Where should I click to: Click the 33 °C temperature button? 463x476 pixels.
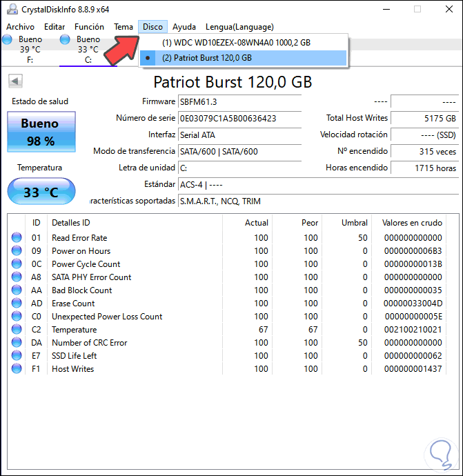coord(41,192)
